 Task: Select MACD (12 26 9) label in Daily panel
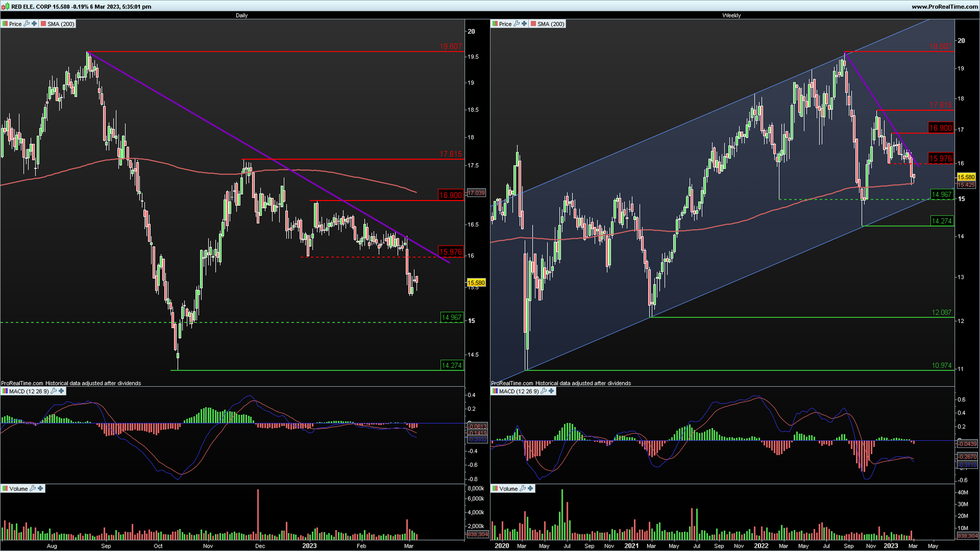pyautogui.click(x=29, y=391)
